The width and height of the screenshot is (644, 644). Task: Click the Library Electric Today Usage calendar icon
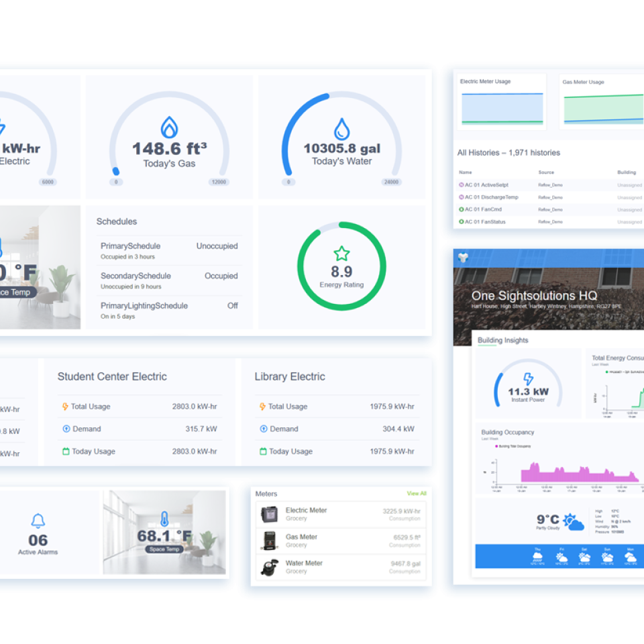click(x=263, y=451)
